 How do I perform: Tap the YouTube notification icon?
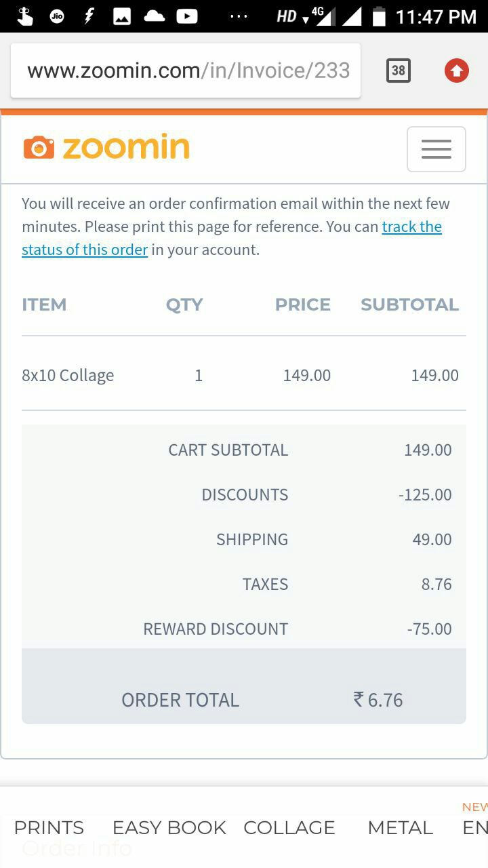click(x=187, y=16)
